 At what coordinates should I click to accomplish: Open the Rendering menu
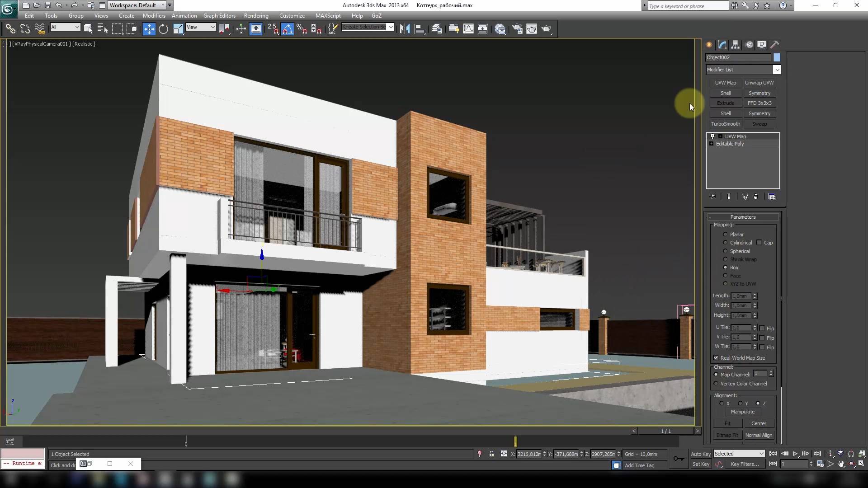pyautogui.click(x=256, y=15)
